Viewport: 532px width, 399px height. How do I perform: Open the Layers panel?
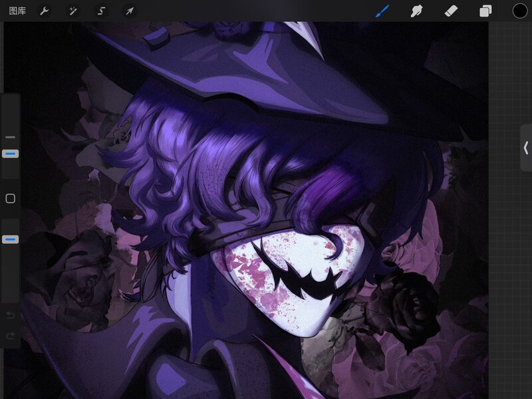click(485, 11)
